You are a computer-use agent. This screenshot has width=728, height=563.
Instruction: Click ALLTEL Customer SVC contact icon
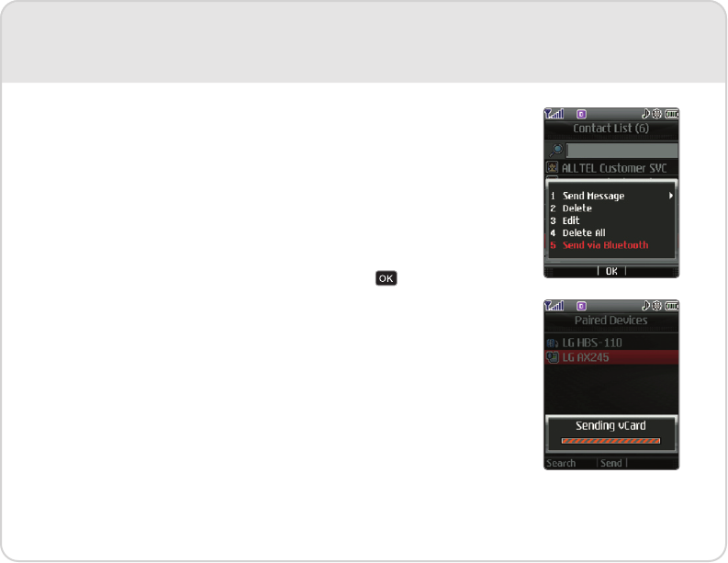point(552,167)
